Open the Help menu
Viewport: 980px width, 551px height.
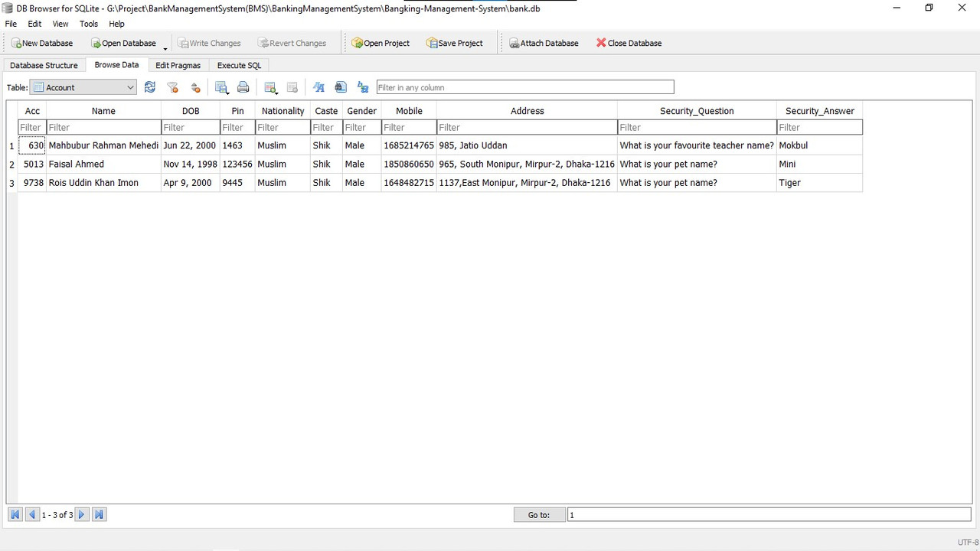[x=116, y=24]
